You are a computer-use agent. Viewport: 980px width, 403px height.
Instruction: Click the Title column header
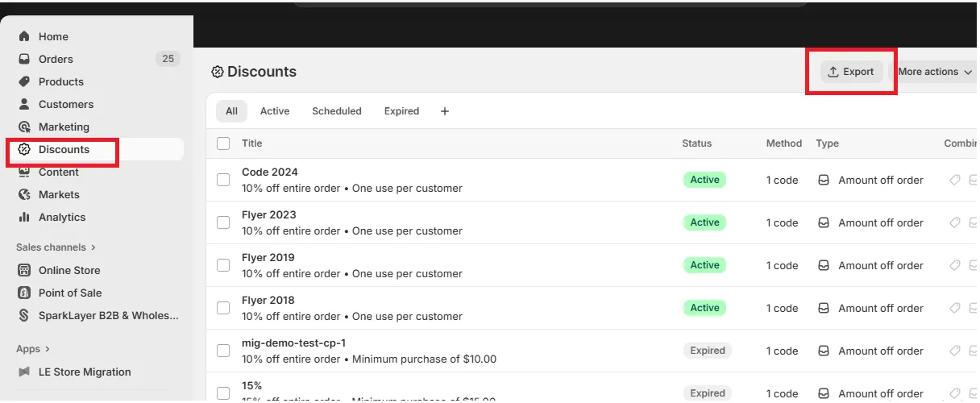pos(251,143)
